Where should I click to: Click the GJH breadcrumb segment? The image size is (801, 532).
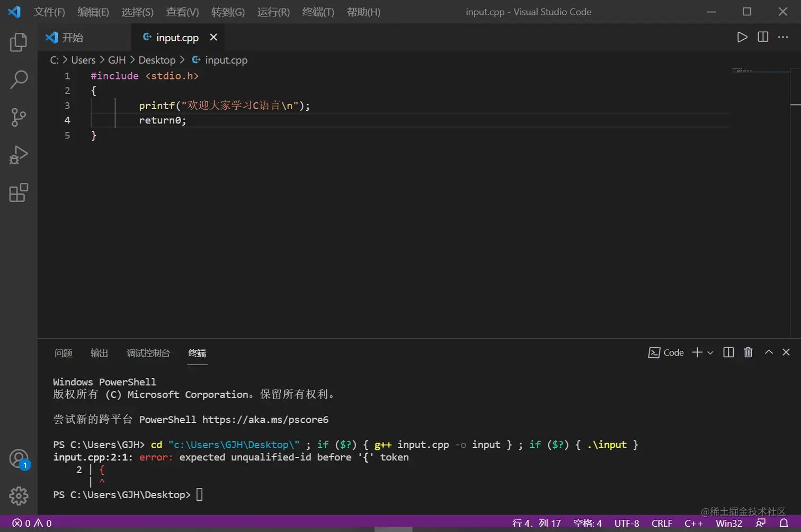[x=117, y=60]
